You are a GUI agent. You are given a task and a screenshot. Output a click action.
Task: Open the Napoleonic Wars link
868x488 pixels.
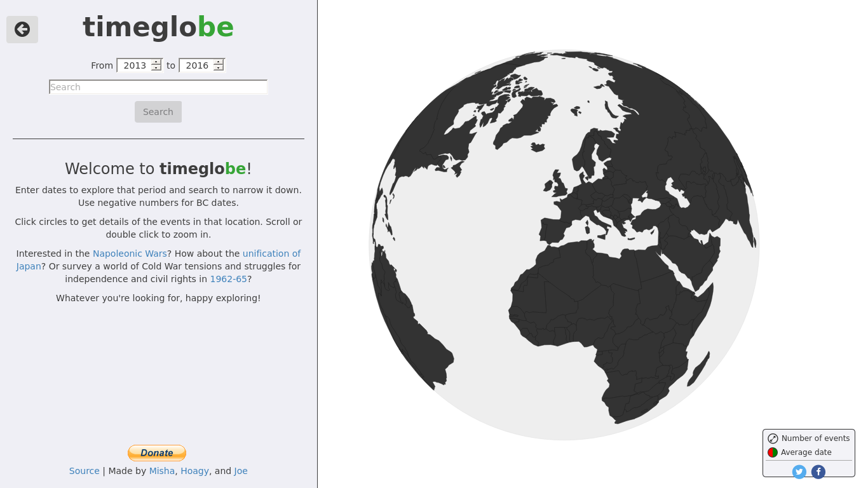click(130, 254)
